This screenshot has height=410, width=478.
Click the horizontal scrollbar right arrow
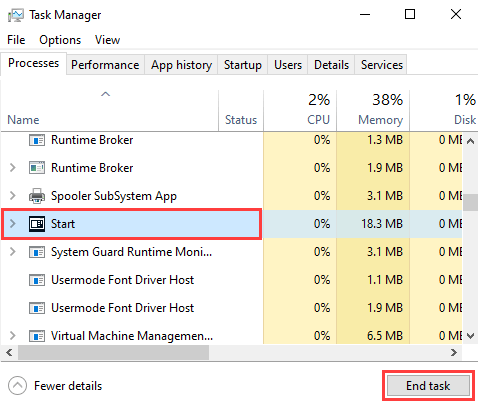(x=454, y=352)
